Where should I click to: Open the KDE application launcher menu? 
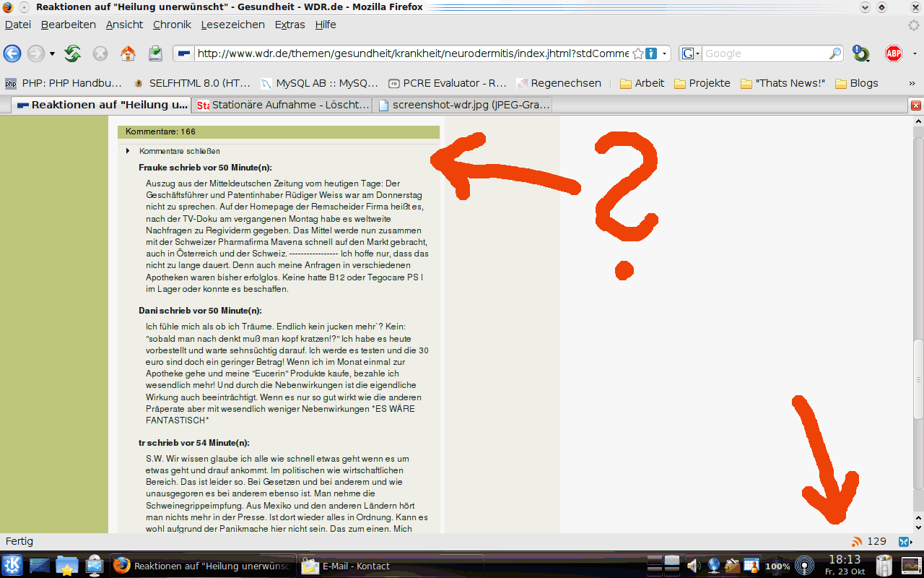[12, 566]
